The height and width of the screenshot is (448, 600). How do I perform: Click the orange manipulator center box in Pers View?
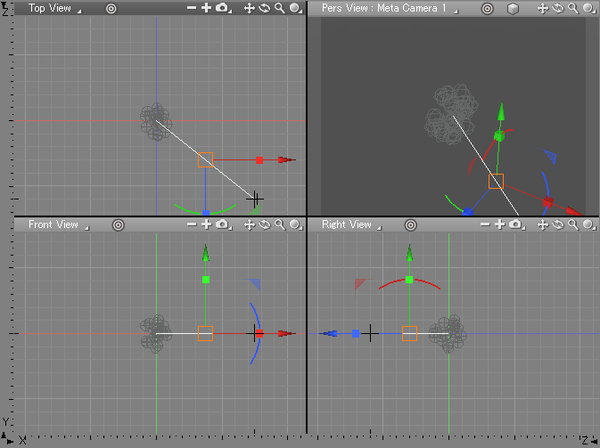(x=496, y=181)
